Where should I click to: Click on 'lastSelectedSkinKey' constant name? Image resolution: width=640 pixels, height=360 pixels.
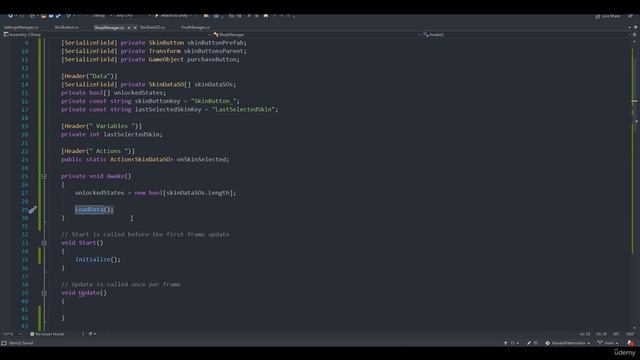coord(168,109)
